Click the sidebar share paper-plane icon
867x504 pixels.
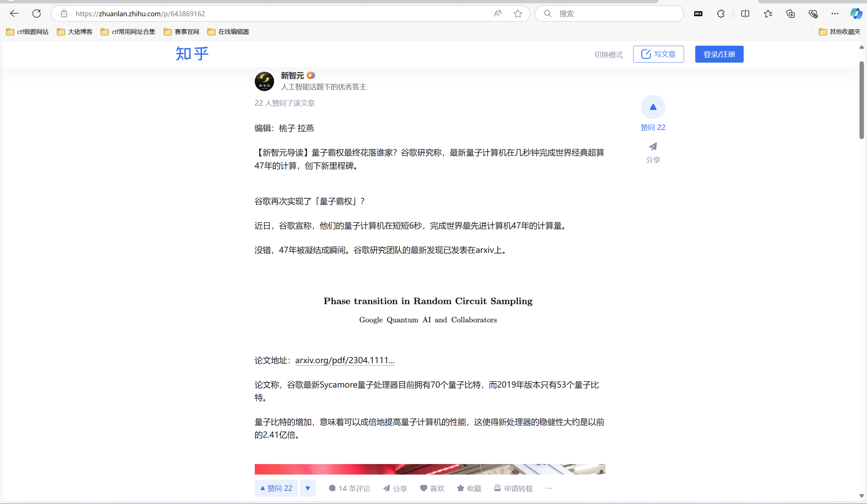pos(653,147)
